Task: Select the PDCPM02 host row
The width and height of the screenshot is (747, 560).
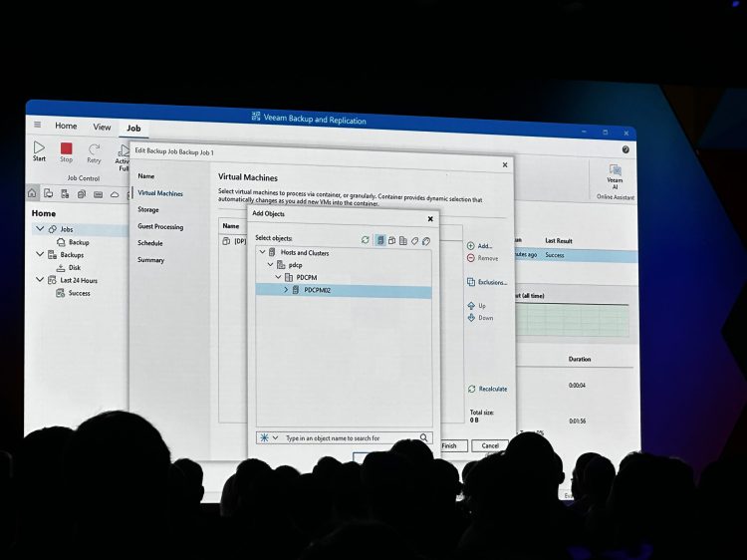Action: (344, 290)
